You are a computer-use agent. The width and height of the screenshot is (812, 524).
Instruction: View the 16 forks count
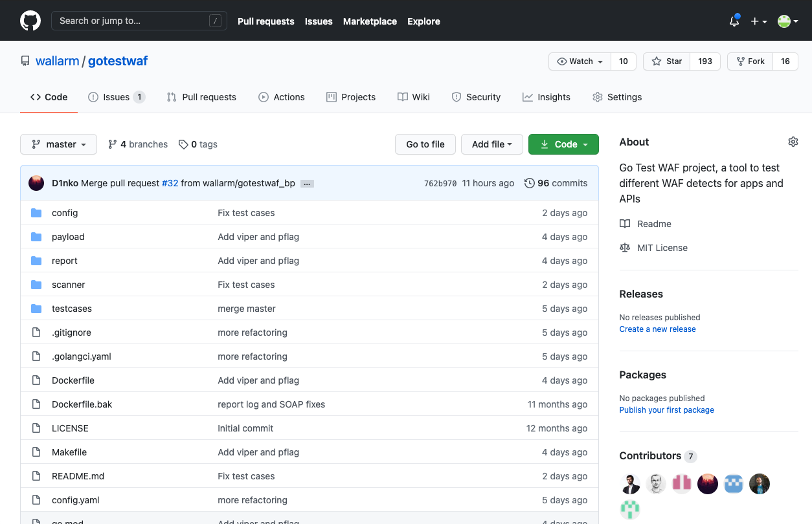(x=785, y=61)
